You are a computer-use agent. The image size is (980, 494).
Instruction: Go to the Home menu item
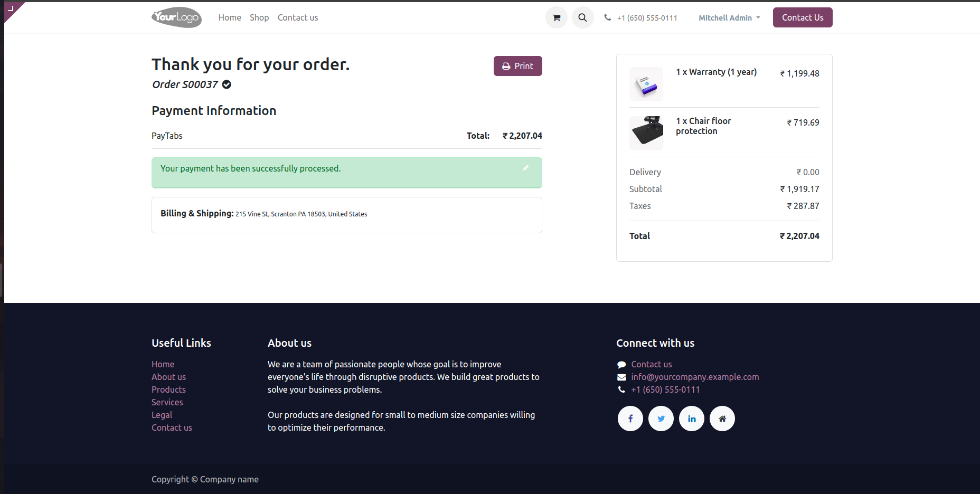click(230, 17)
